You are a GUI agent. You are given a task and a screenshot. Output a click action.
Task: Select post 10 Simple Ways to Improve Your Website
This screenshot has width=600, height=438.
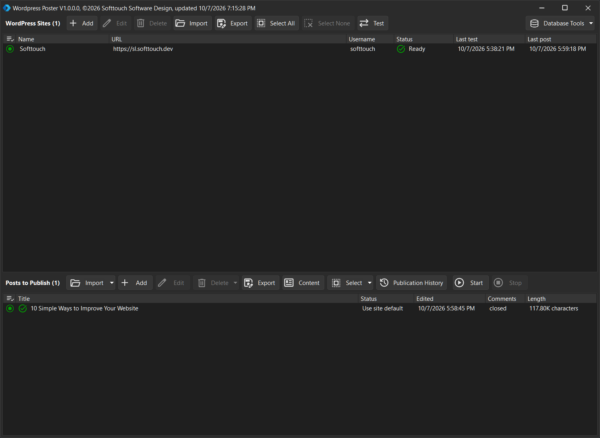pyautogui.click(x=84, y=308)
